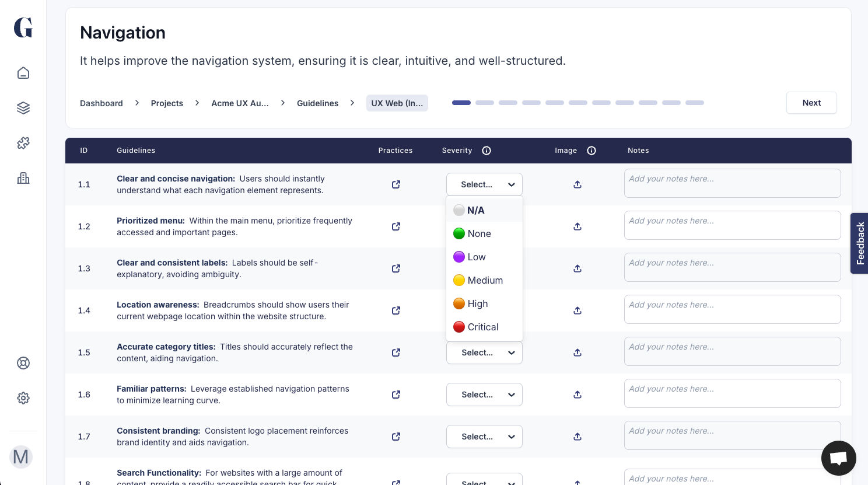
Task: Upload image for Location awareness row
Action: pos(577,310)
